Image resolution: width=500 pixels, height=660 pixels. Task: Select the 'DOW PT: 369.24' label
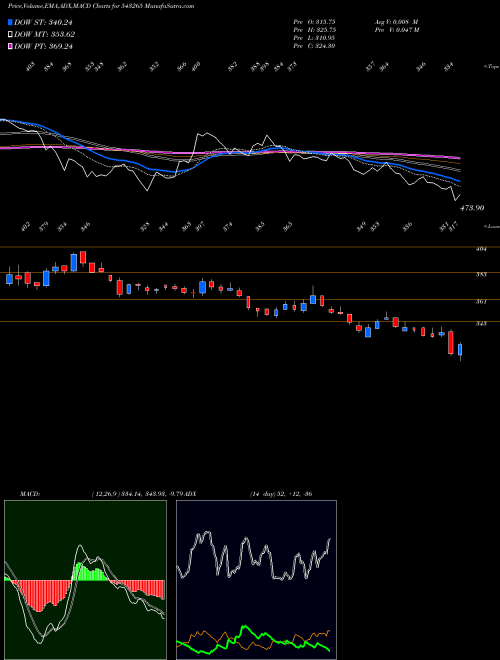point(43,46)
